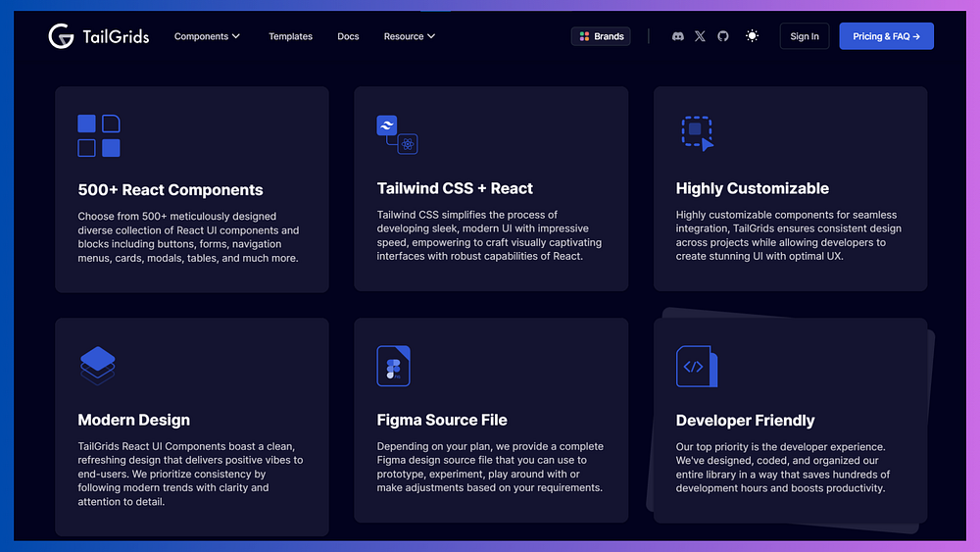Click the paragraph starting 'TailGrids React UI Components boast'
Viewport: 980px width, 552px height.
[x=191, y=474]
